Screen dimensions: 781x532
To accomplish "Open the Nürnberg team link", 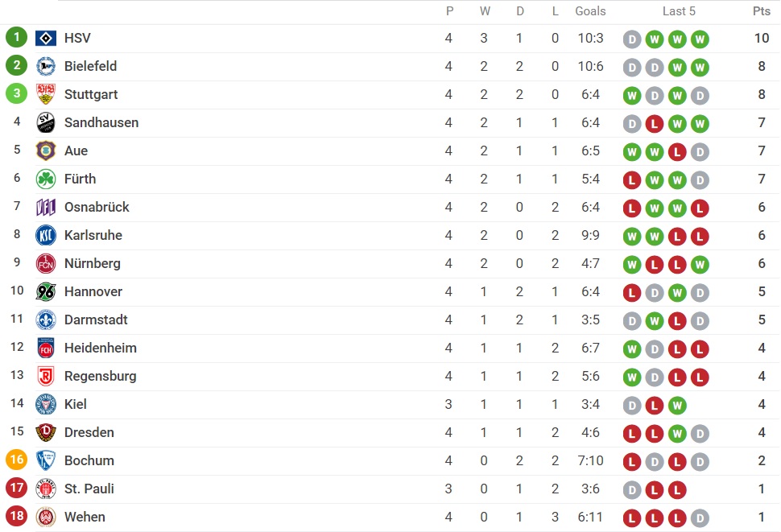I will (x=92, y=263).
